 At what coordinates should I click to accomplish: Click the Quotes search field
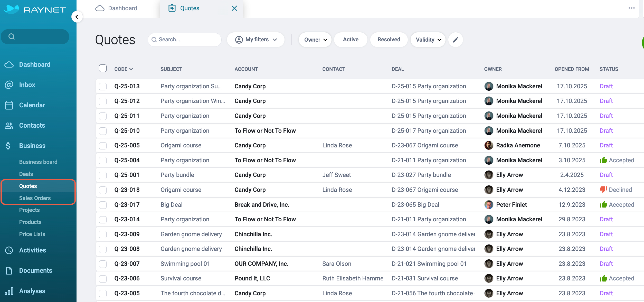click(x=184, y=40)
